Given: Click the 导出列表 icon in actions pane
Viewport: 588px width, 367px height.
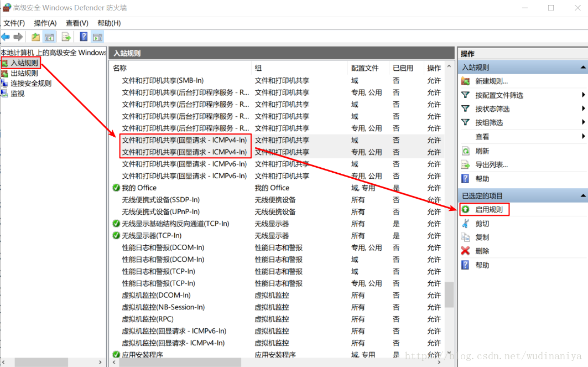Looking at the screenshot, I should [465, 164].
